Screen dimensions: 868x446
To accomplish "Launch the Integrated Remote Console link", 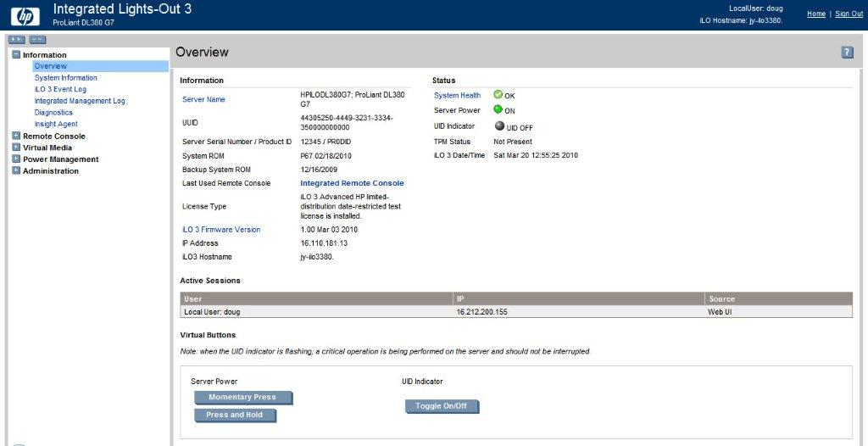I will tap(352, 183).
